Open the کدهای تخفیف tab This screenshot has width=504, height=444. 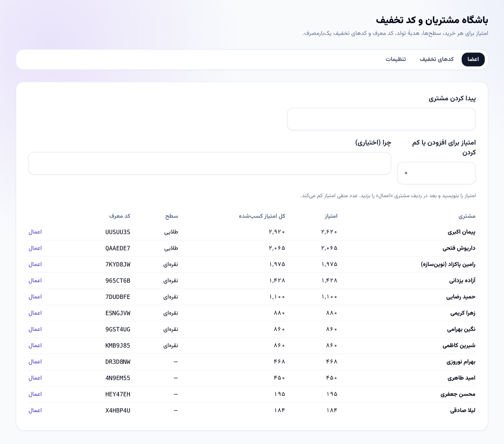point(437,59)
